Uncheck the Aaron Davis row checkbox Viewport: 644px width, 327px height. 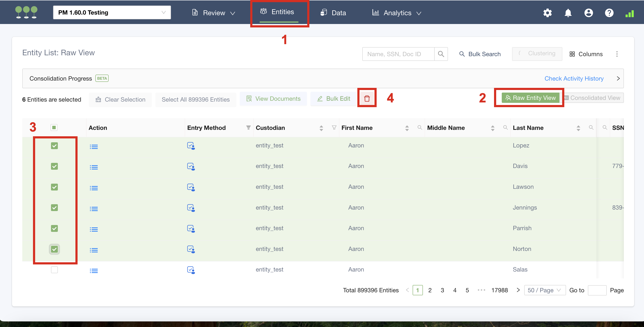pyautogui.click(x=54, y=166)
